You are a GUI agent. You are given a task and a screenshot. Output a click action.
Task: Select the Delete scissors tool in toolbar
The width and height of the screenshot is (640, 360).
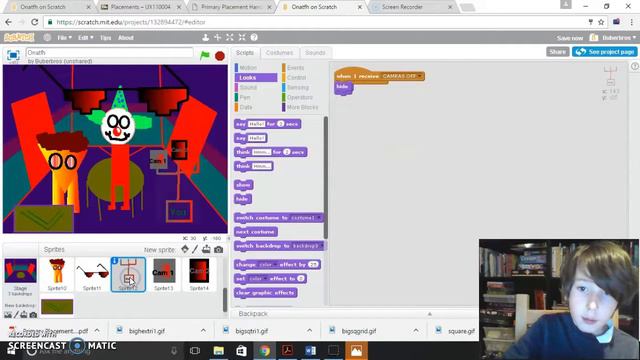coord(218,38)
